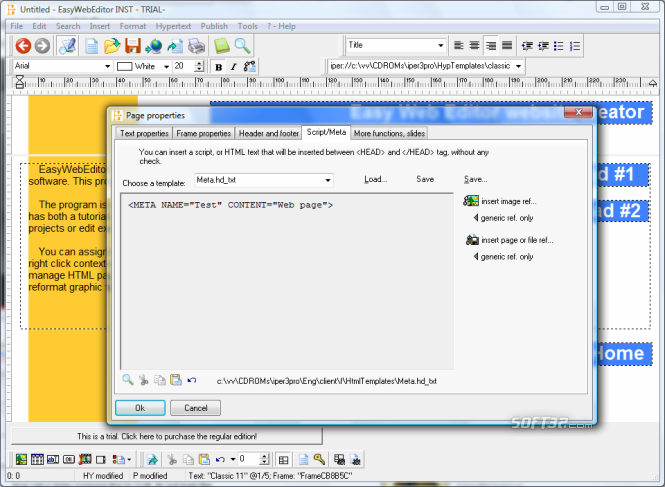The image size is (665, 487).
Task: Click the font size 20 stepper arrows
Action: [x=199, y=66]
